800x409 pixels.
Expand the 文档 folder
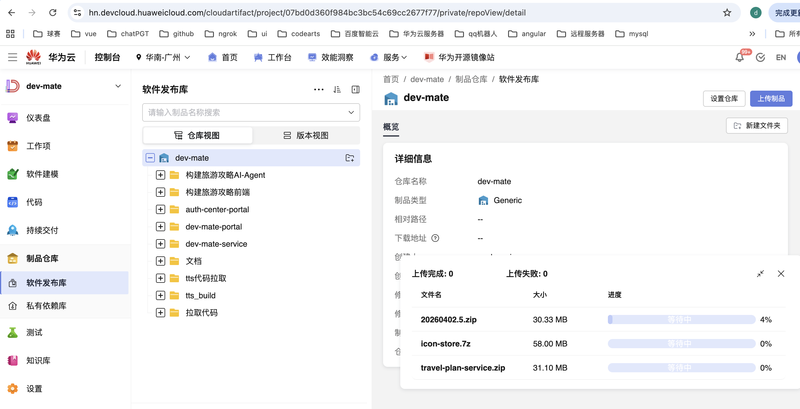click(160, 261)
